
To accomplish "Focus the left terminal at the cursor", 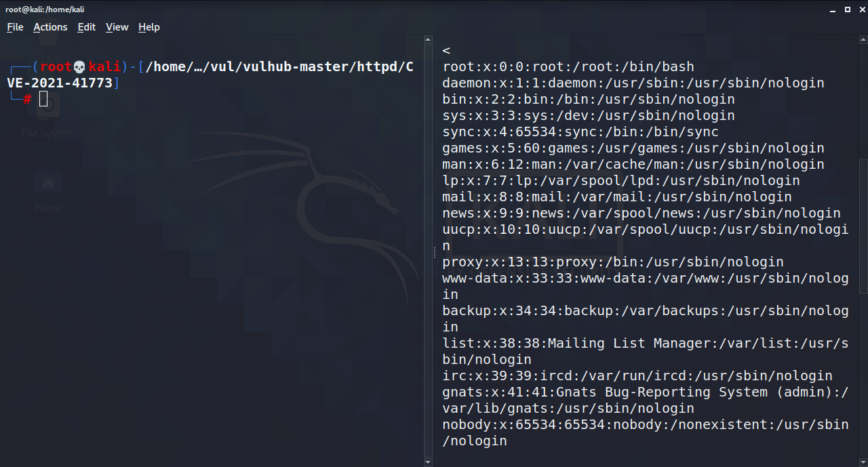I will tap(43, 99).
